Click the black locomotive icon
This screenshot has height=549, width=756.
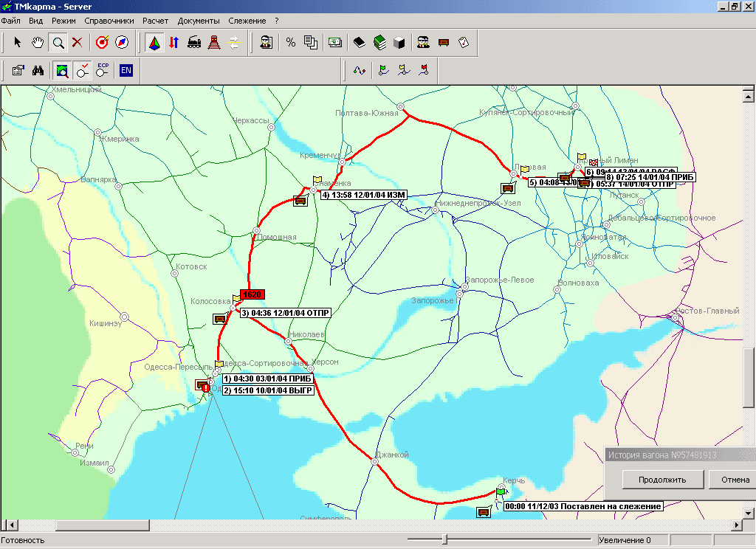(194, 43)
